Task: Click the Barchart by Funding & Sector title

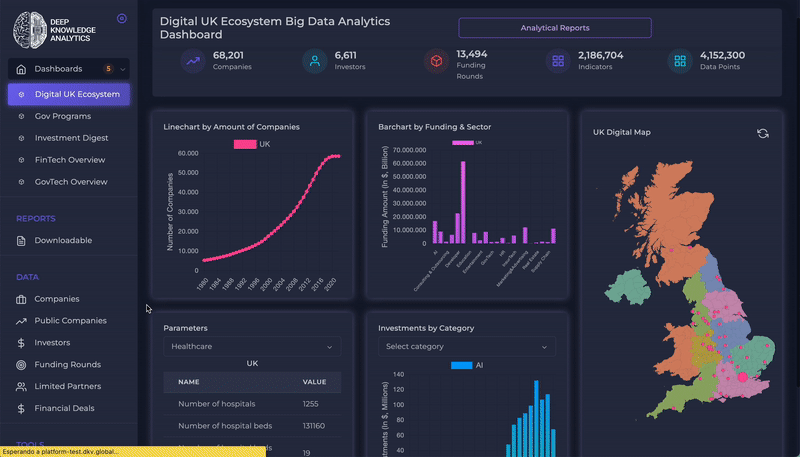Action: (x=435, y=127)
